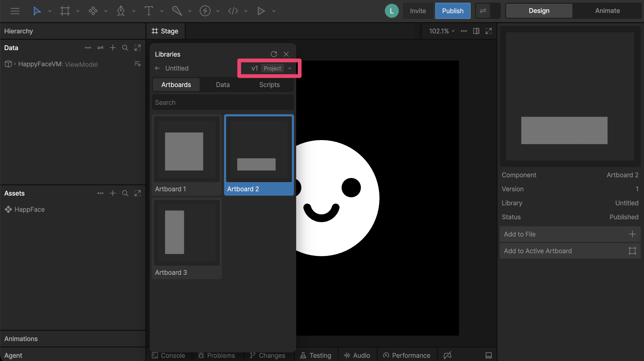The width and height of the screenshot is (644, 361).
Task: Toggle the Data panel swap arrows icon
Action: (x=100, y=48)
